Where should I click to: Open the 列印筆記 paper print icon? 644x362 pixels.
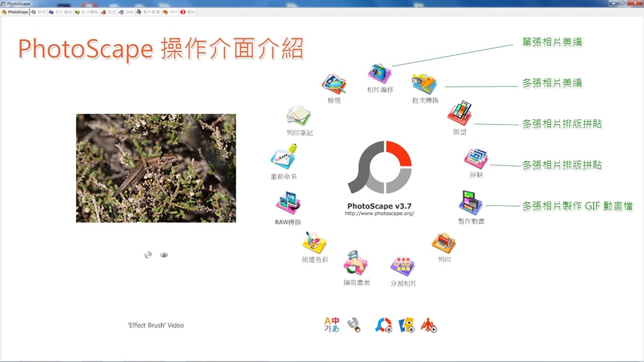tap(299, 116)
